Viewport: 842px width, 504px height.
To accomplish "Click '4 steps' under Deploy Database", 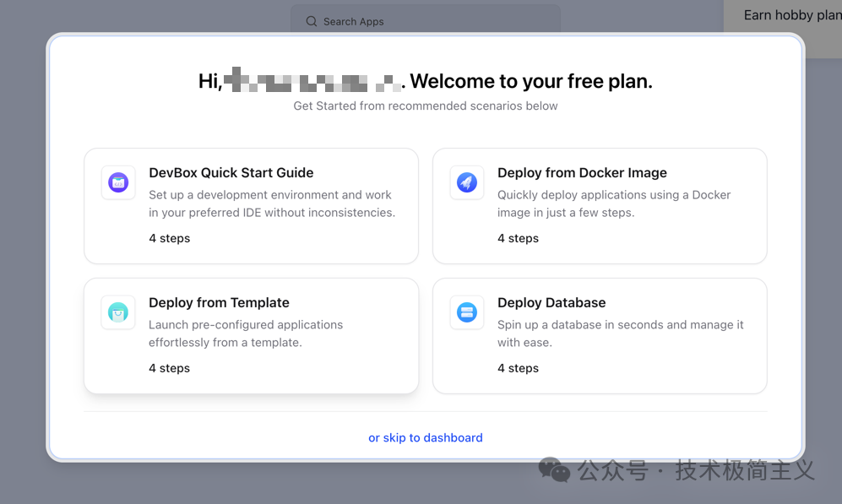I will (518, 368).
